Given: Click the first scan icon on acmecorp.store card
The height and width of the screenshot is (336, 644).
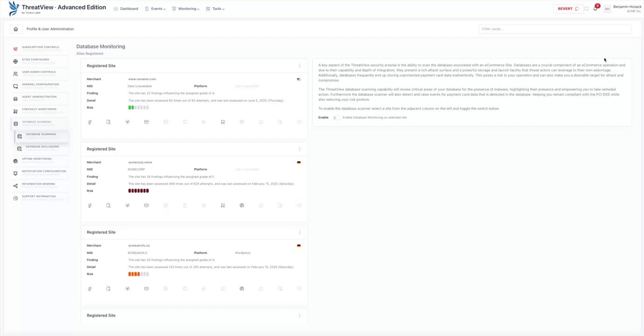Looking at the screenshot, I should coord(90,205).
